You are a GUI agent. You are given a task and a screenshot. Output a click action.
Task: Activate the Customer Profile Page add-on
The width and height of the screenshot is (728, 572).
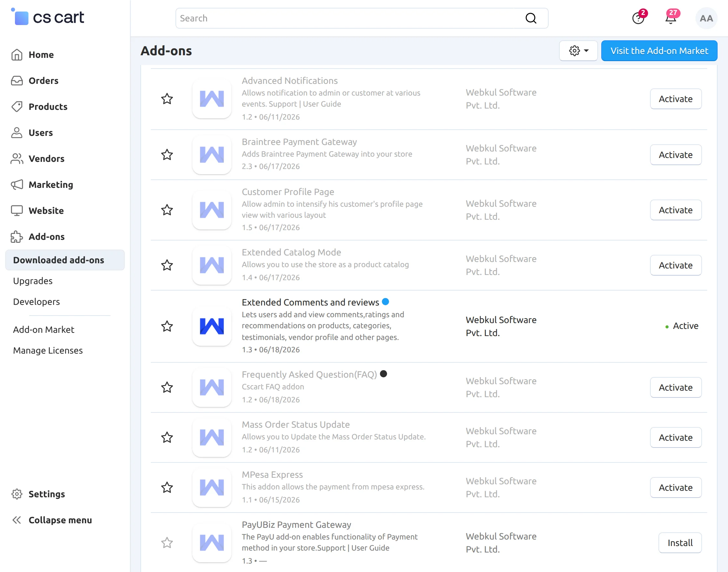(x=676, y=210)
